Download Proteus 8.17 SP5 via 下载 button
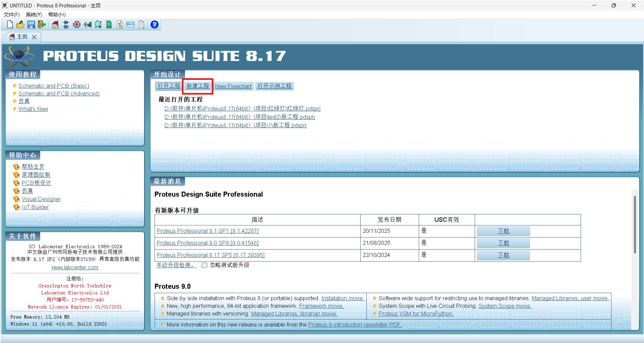Viewport: 644px width, 343px height. click(503, 255)
